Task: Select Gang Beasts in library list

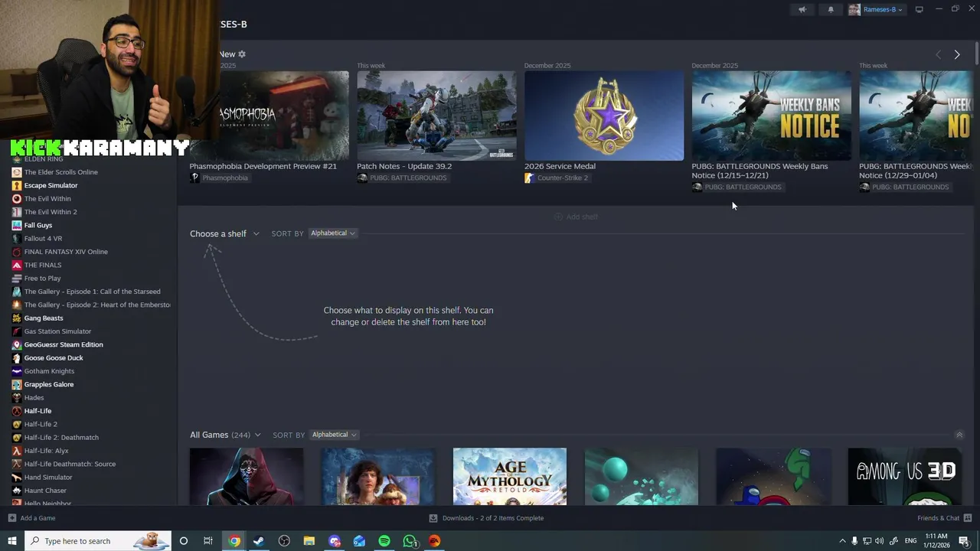Action: (x=44, y=318)
